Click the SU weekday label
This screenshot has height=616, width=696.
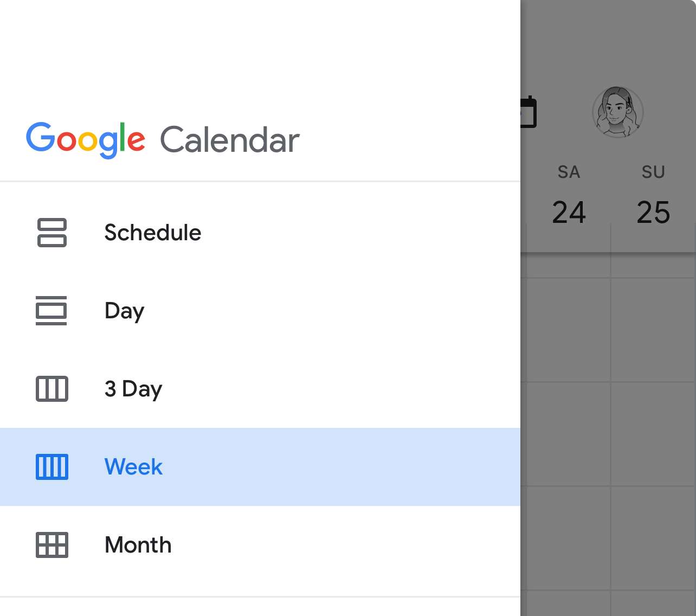(x=653, y=172)
